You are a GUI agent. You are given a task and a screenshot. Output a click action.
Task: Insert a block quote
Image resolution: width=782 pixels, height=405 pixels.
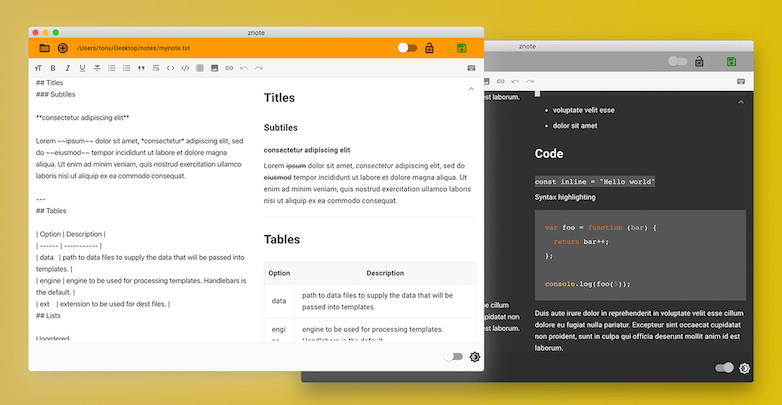point(141,68)
